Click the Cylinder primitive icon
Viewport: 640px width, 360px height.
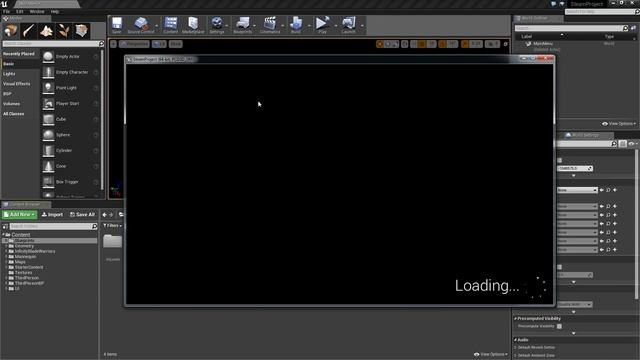48,151
